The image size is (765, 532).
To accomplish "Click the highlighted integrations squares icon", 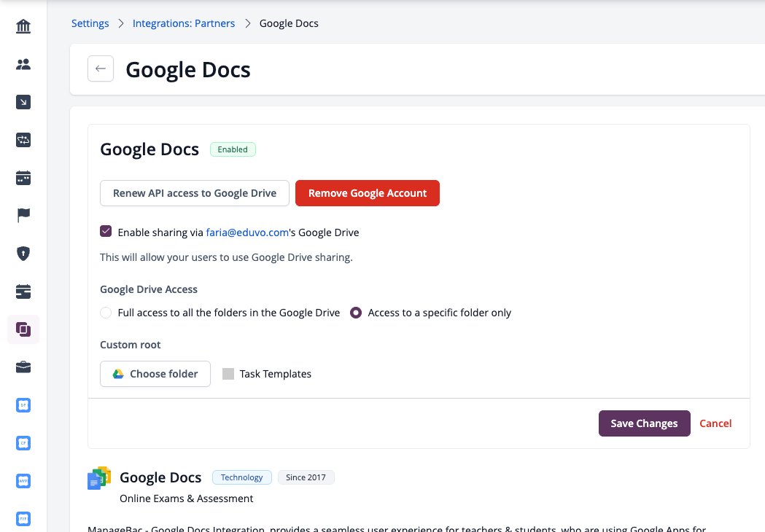I will tap(23, 329).
